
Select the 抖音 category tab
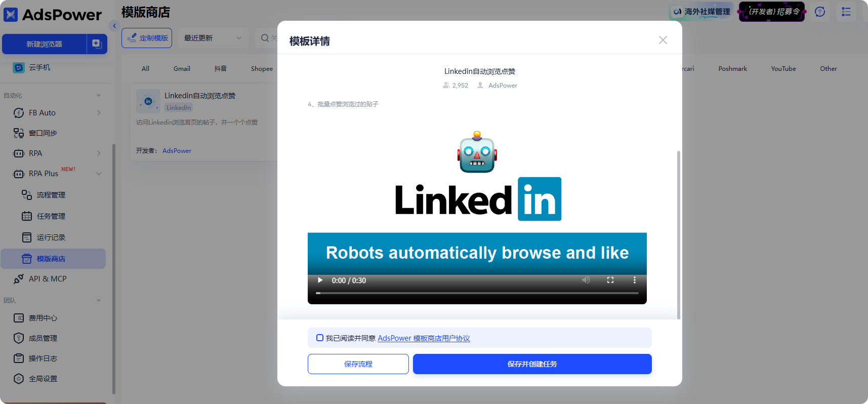221,69
